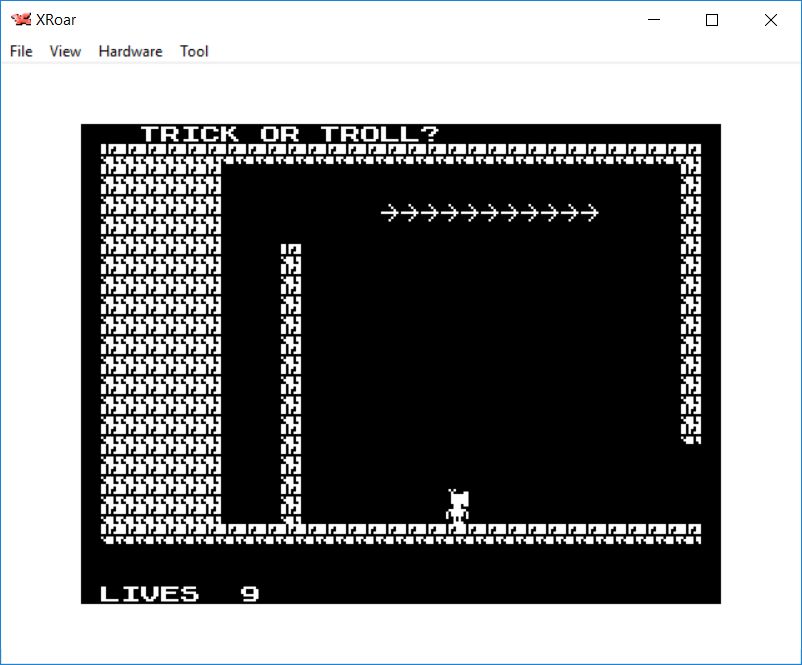The height and width of the screenshot is (665, 802).
Task: Maximize the XRoar emulator window
Action: [x=712, y=20]
